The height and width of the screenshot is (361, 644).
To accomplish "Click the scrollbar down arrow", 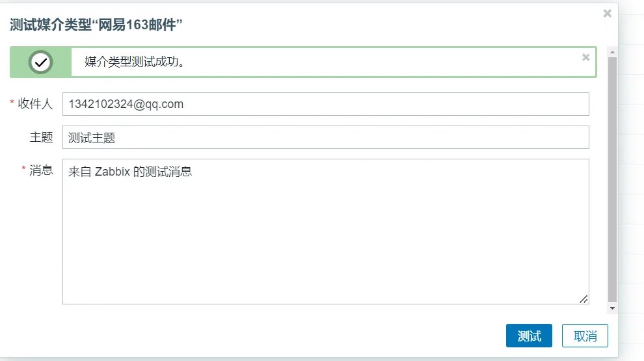I will coord(611,307).
